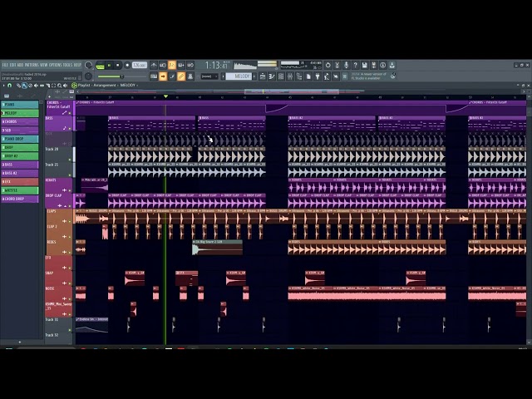
Task: Toggle the multilink to controllers button
Action: point(190,76)
